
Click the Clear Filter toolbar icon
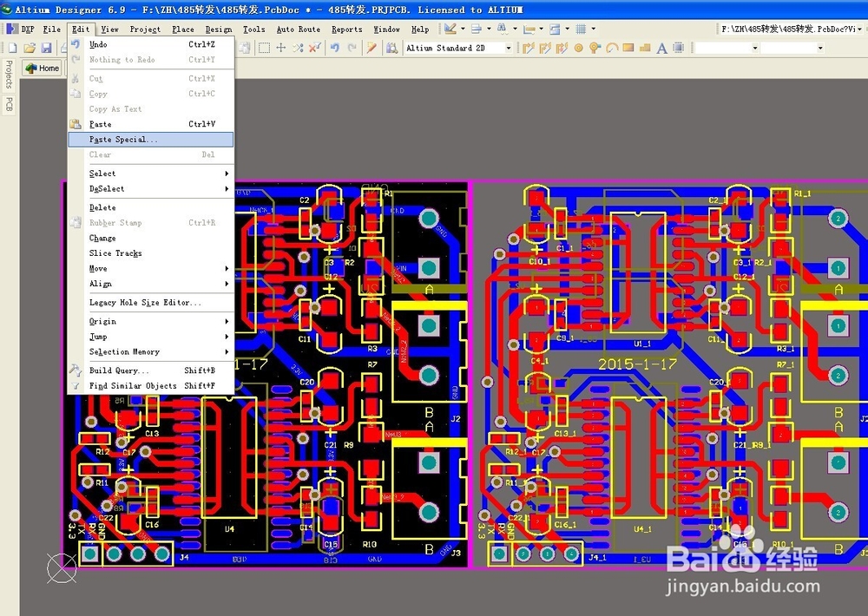point(315,48)
